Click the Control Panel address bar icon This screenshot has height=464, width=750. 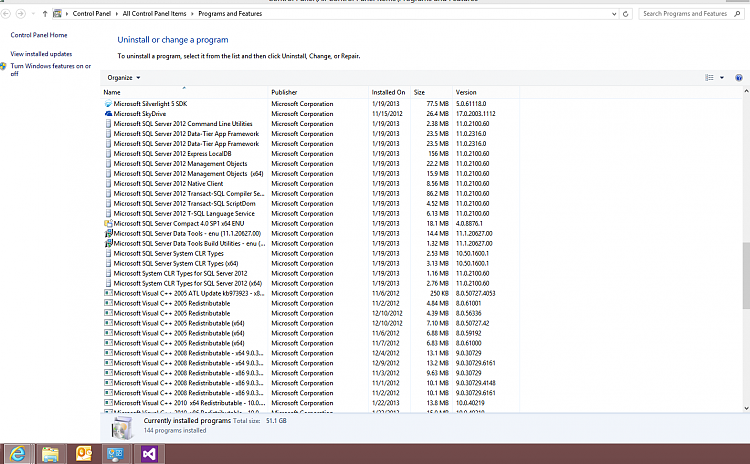pos(57,14)
